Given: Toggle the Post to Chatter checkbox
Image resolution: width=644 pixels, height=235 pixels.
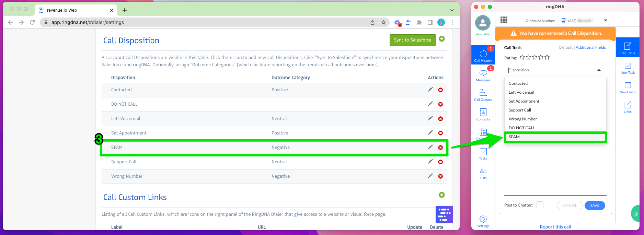Looking at the screenshot, I should [540, 205].
